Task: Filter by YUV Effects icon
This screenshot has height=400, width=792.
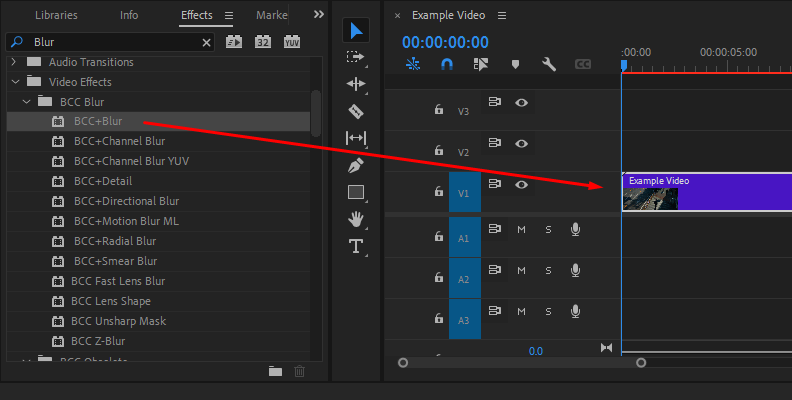Action: (292, 42)
